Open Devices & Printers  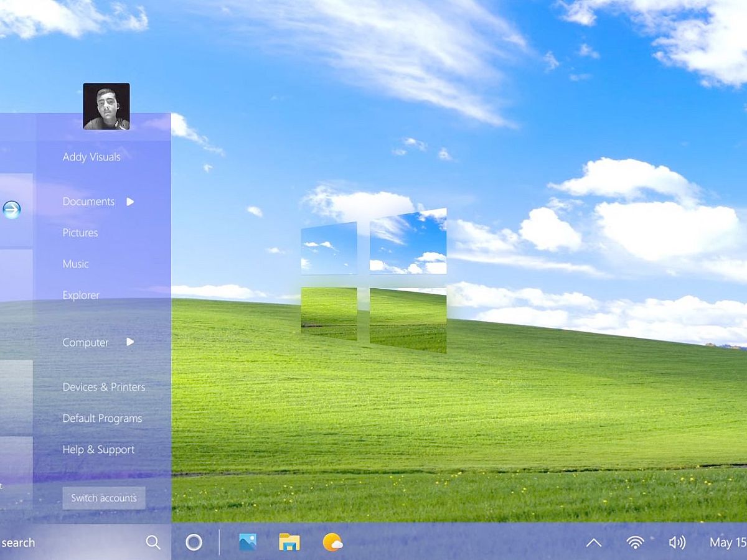pos(104,387)
